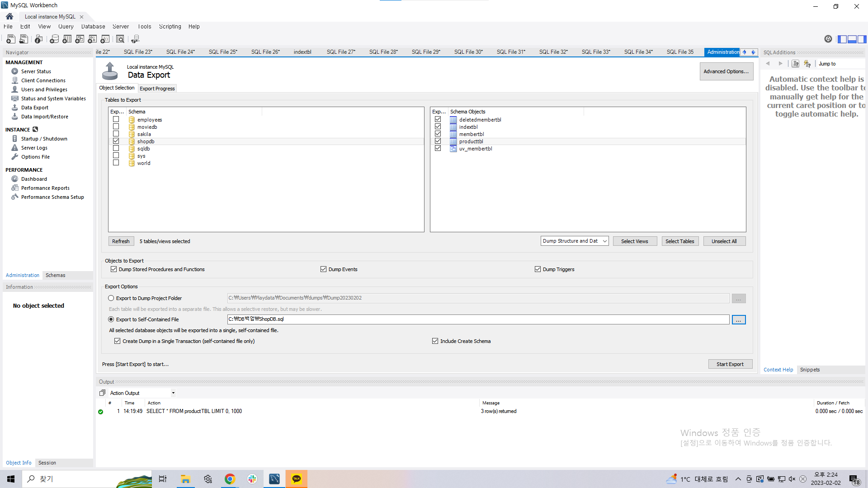Toggle left sidebar panel visibility
Image resolution: width=868 pixels, height=488 pixels.
point(842,39)
